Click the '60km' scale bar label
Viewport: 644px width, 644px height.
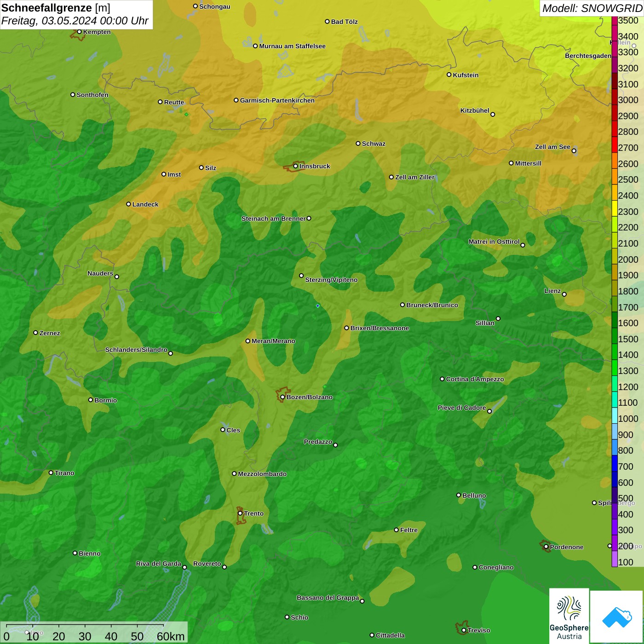[x=171, y=636]
